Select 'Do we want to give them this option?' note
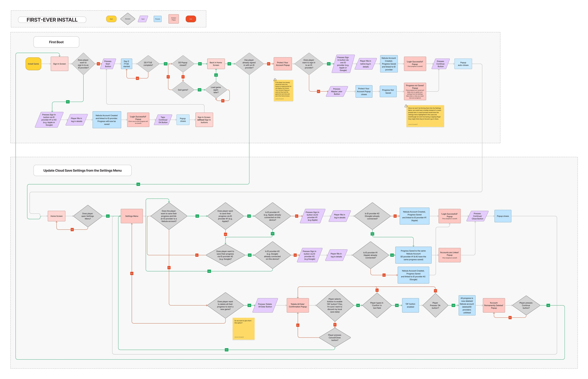588x379 pixels. pyautogui.click(x=244, y=329)
